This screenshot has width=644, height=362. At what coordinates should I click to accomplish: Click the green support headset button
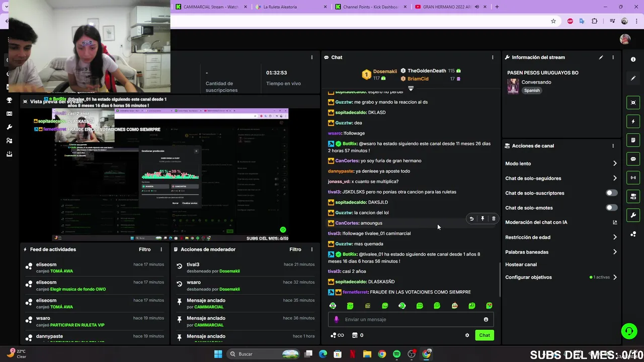coord(629,331)
